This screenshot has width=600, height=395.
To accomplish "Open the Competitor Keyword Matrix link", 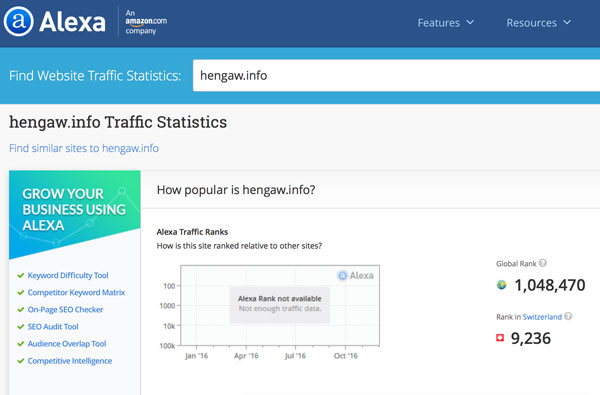I will click(x=76, y=292).
